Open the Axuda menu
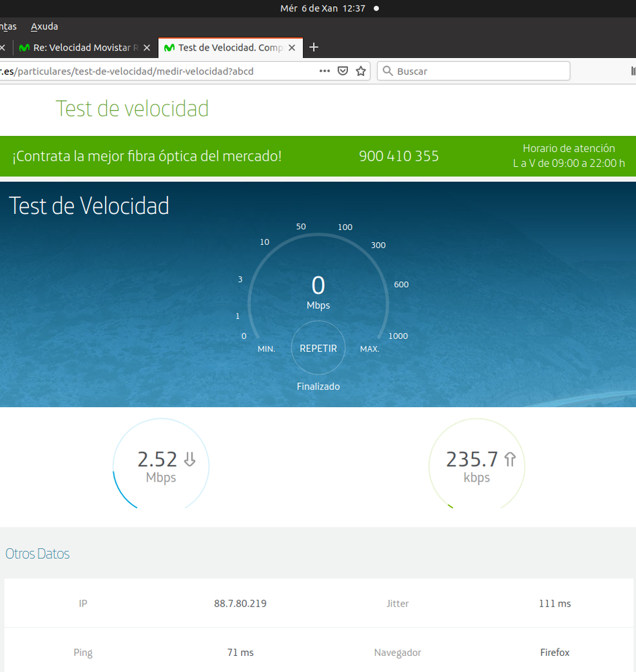The height and width of the screenshot is (672, 636). tap(44, 26)
